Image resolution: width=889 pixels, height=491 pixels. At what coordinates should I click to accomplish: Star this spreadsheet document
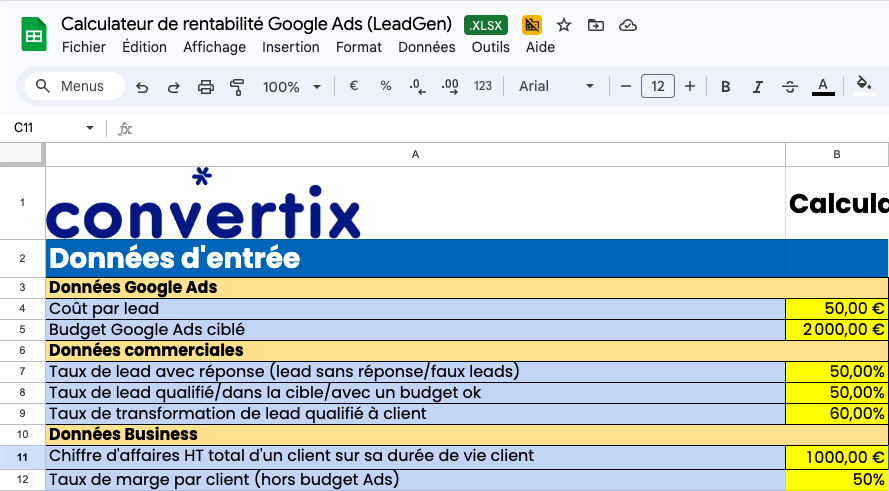pos(564,25)
